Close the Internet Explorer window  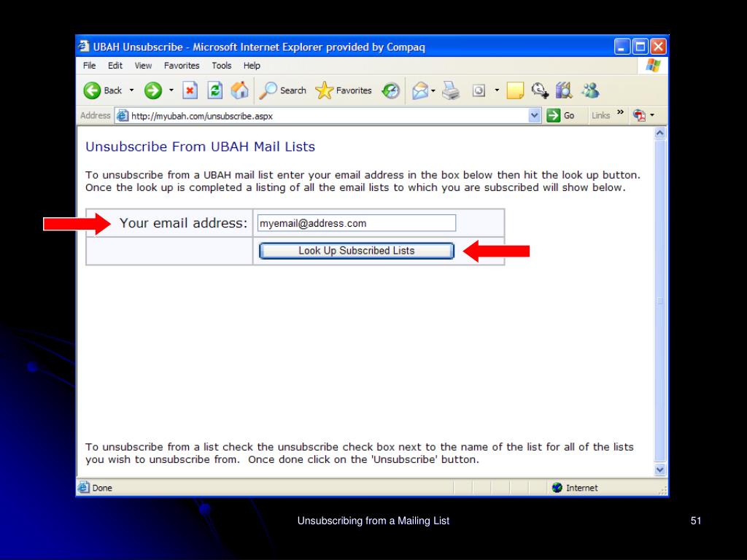tap(659, 47)
